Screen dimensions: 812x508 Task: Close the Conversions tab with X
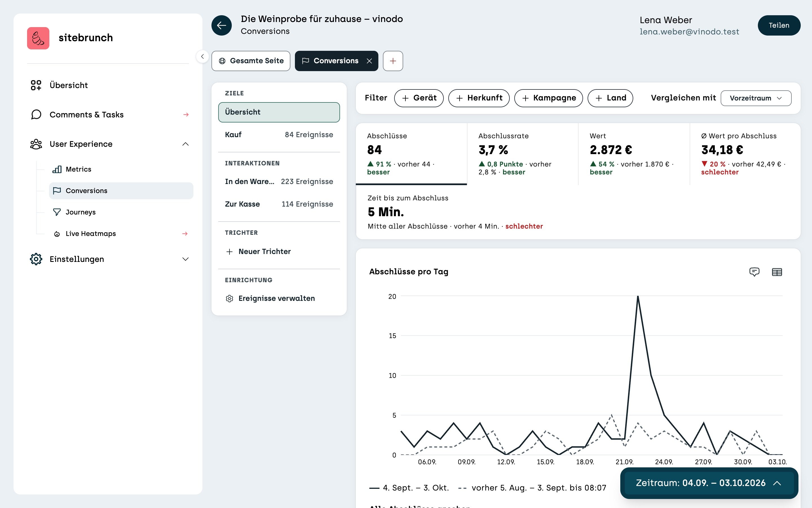point(369,61)
